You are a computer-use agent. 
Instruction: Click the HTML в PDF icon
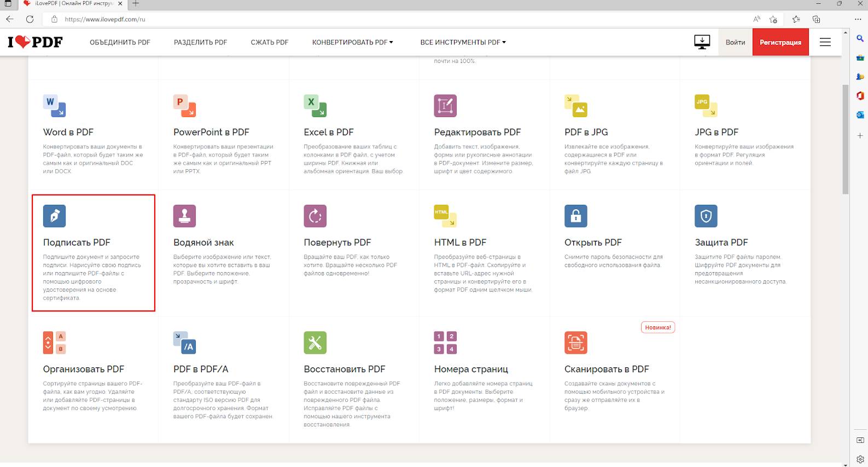click(445, 216)
